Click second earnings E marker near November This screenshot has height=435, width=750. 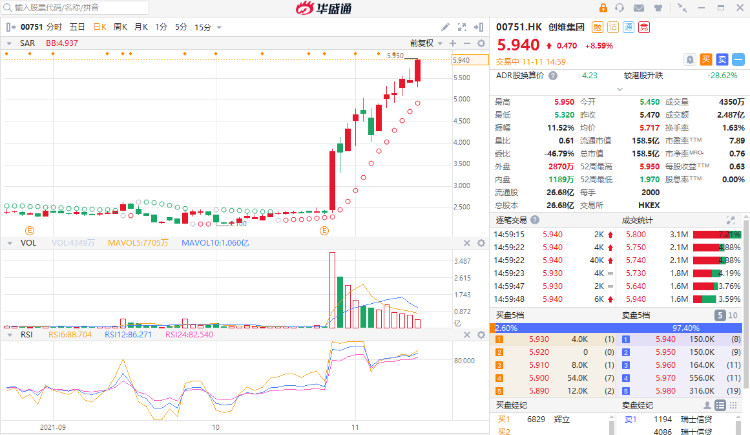[x=324, y=231]
